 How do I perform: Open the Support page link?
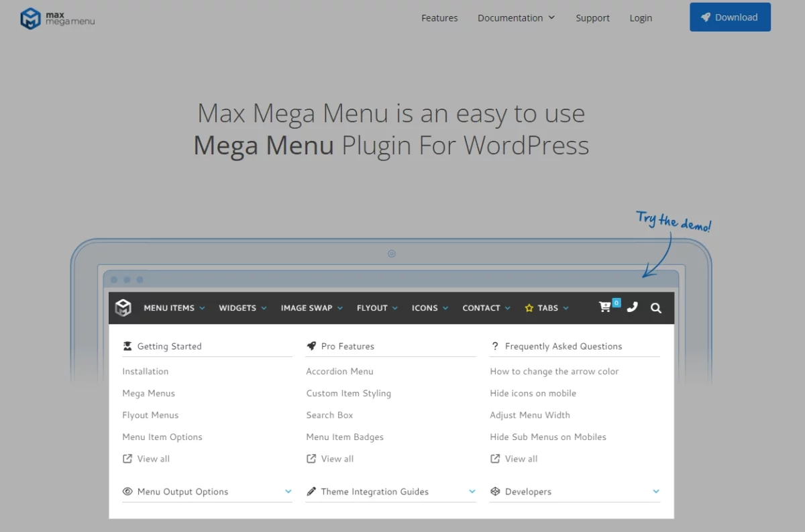(592, 18)
